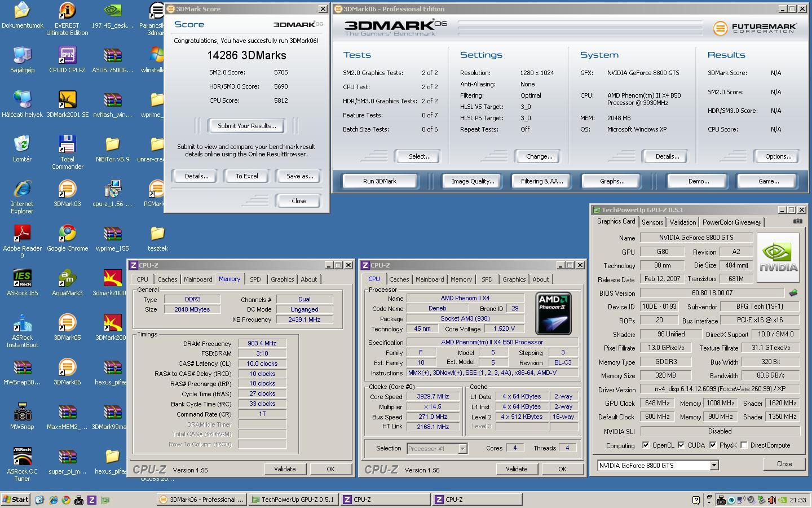Open nvflash_win archive icon
The image size is (812, 508).
click(x=112, y=104)
